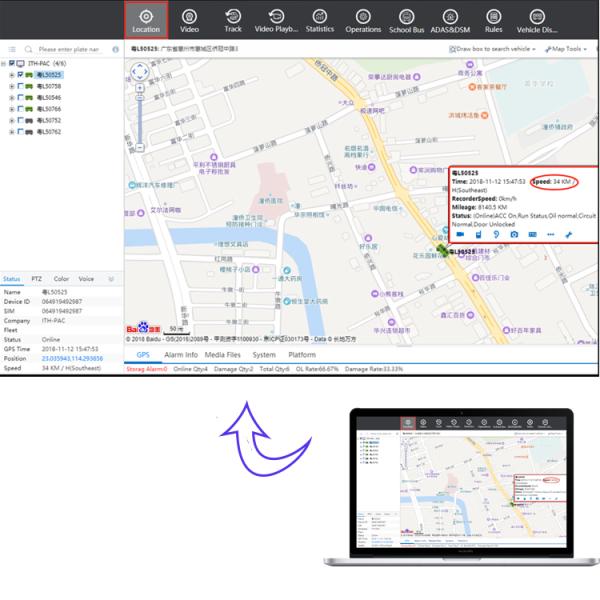Viewport: 600px width, 600px height.
Task: Switch to the Alarm Info tab
Action: (x=180, y=355)
